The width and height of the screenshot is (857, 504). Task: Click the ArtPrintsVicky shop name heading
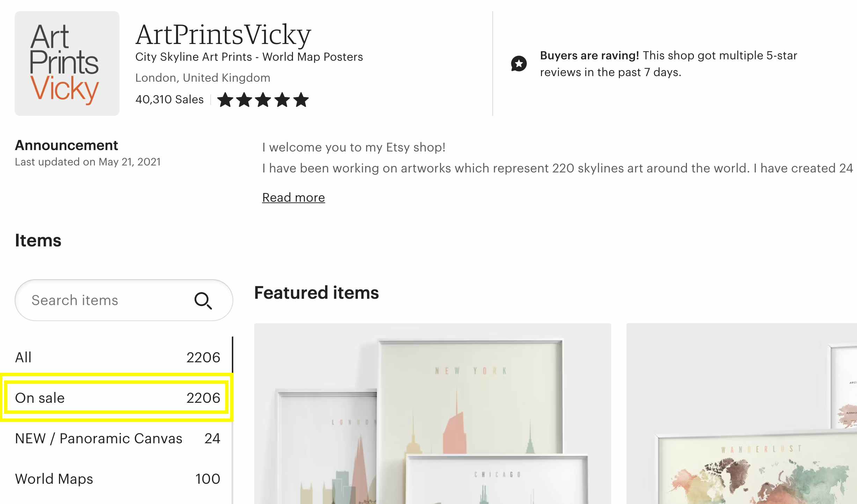coord(223,35)
